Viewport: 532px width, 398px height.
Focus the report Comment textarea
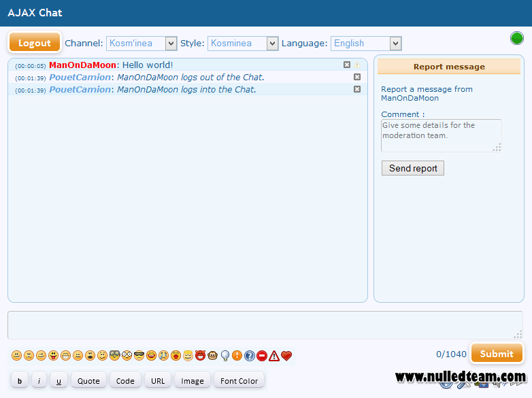tap(441, 135)
